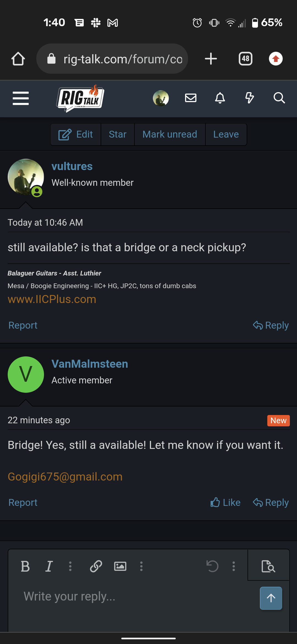The width and height of the screenshot is (297, 644).
Task: Tap the scroll-to-top arrow button
Action: click(271, 598)
